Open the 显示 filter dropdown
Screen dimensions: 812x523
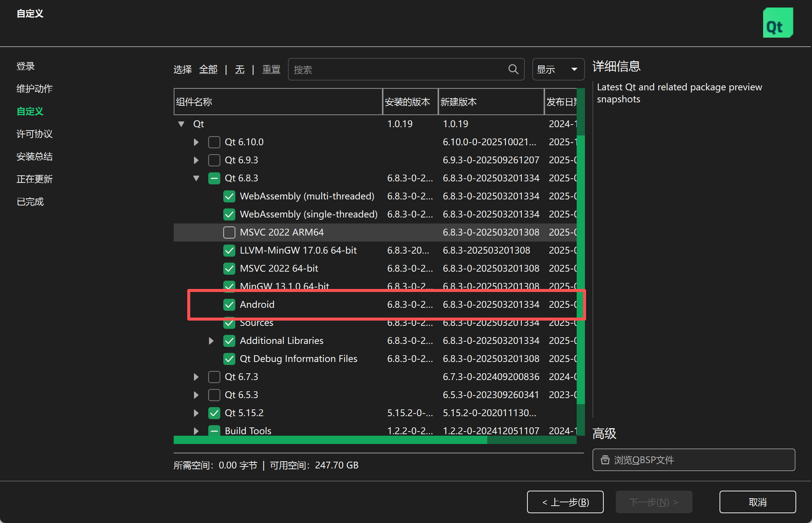tap(558, 69)
